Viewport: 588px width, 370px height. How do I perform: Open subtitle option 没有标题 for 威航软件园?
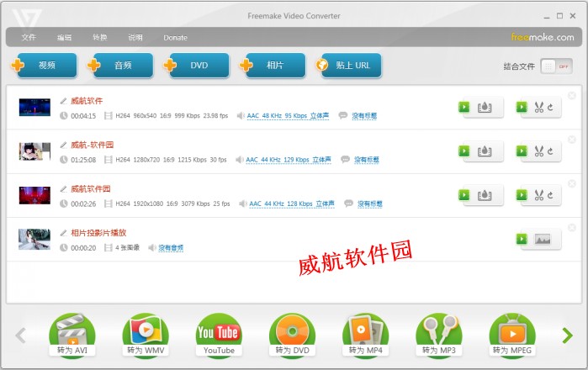370,203
